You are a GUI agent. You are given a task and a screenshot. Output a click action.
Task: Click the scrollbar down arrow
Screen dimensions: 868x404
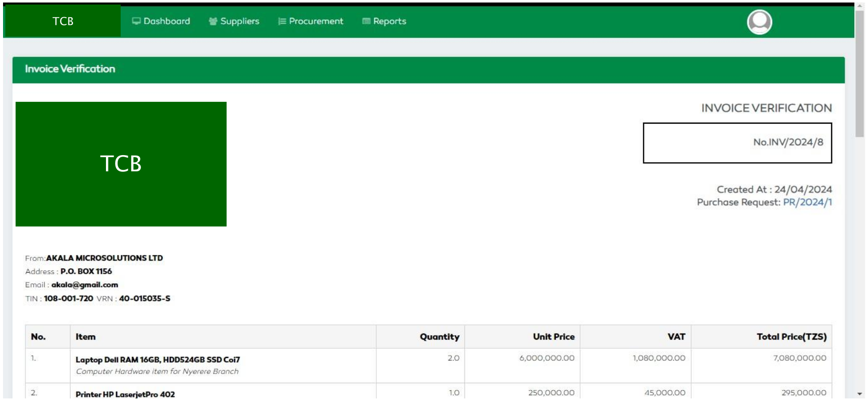tap(859, 394)
